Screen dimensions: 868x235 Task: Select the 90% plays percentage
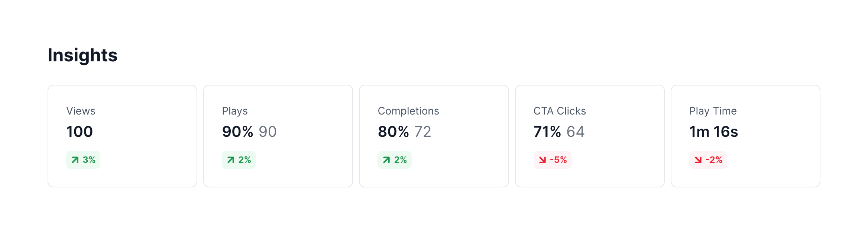(237, 132)
